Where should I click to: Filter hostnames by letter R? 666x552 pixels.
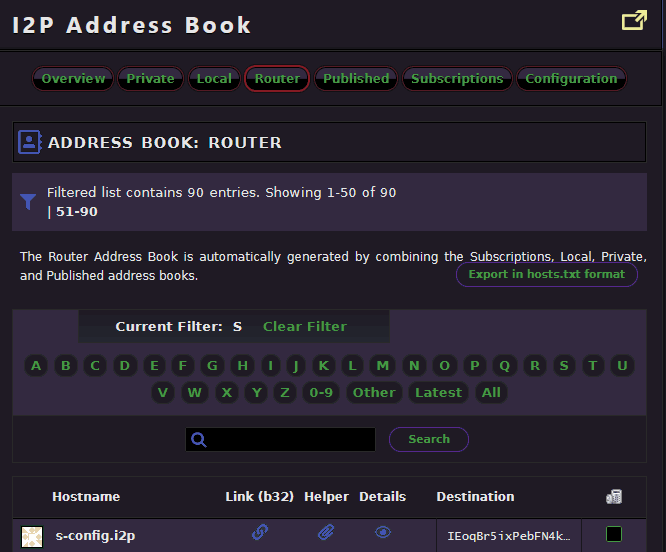click(535, 366)
